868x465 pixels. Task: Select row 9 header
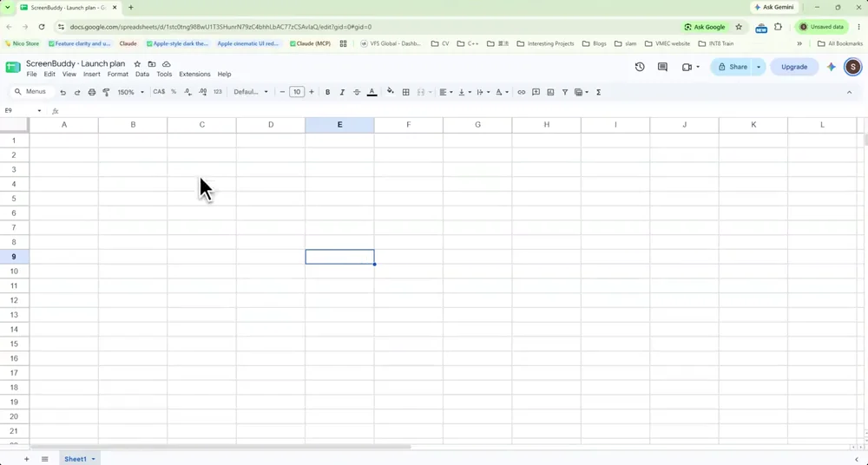tap(14, 257)
